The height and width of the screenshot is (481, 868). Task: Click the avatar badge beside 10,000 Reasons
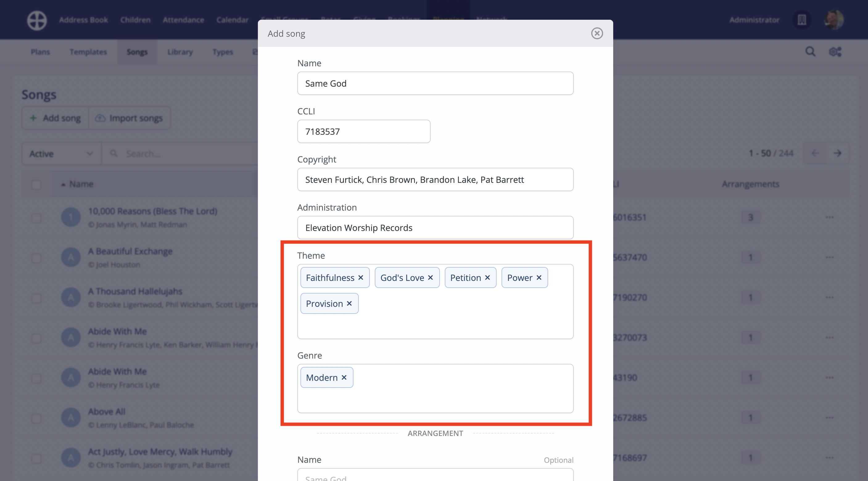(71, 217)
